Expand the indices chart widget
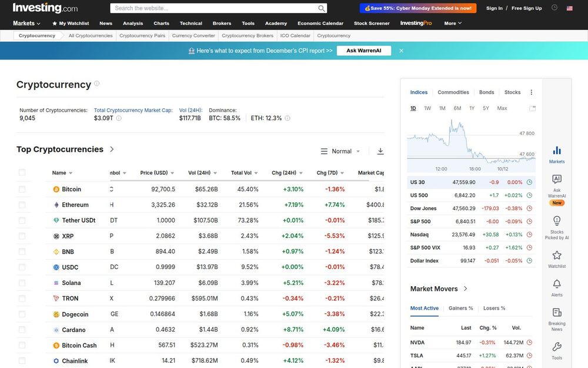The width and height of the screenshot is (588, 368). tap(532, 108)
